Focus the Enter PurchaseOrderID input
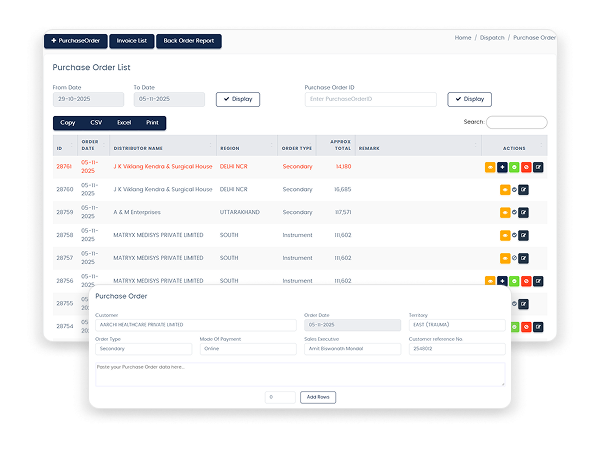The image size is (600, 450). (x=371, y=99)
